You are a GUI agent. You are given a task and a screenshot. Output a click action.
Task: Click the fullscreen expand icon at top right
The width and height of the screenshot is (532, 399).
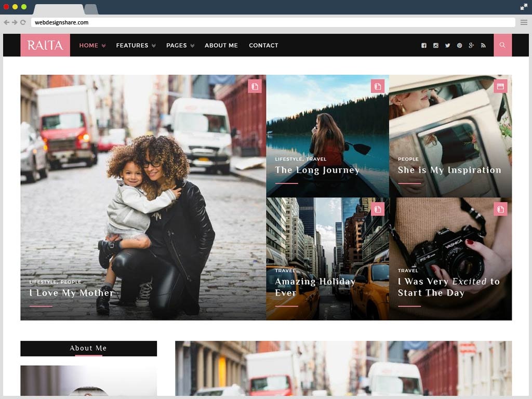pos(524,7)
